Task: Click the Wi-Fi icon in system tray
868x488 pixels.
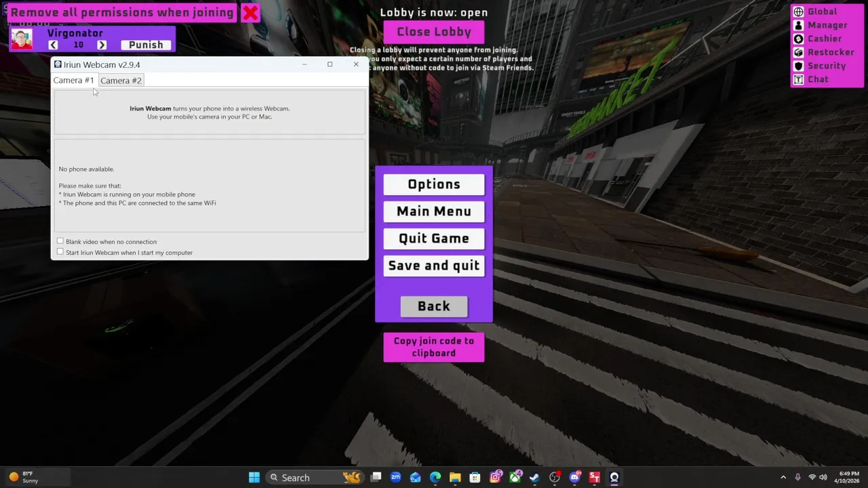Action: click(x=812, y=477)
